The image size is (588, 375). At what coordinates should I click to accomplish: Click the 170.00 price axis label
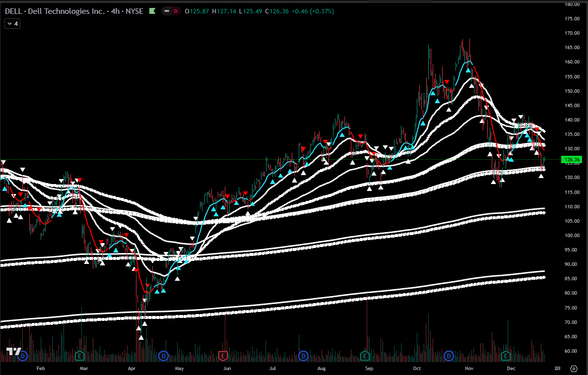point(572,33)
